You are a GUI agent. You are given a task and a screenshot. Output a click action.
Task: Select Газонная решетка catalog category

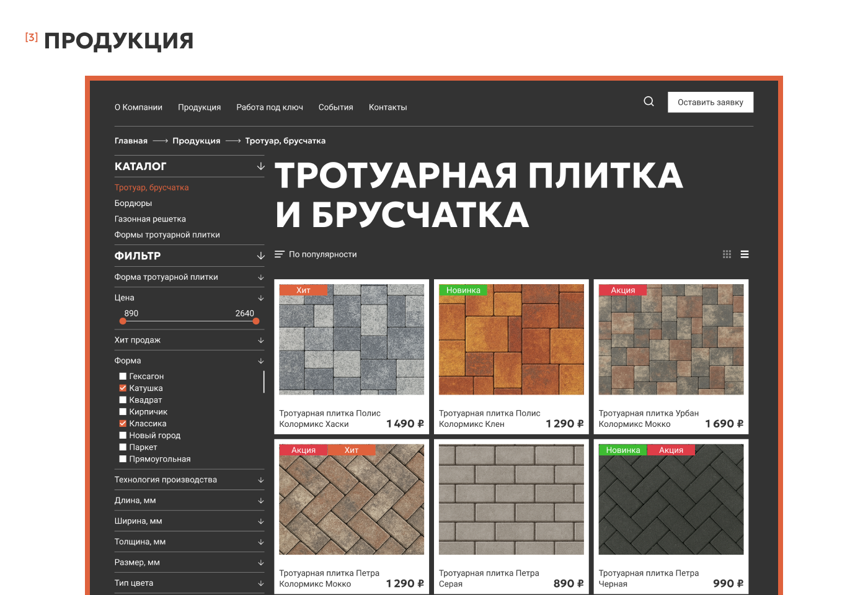tap(150, 219)
